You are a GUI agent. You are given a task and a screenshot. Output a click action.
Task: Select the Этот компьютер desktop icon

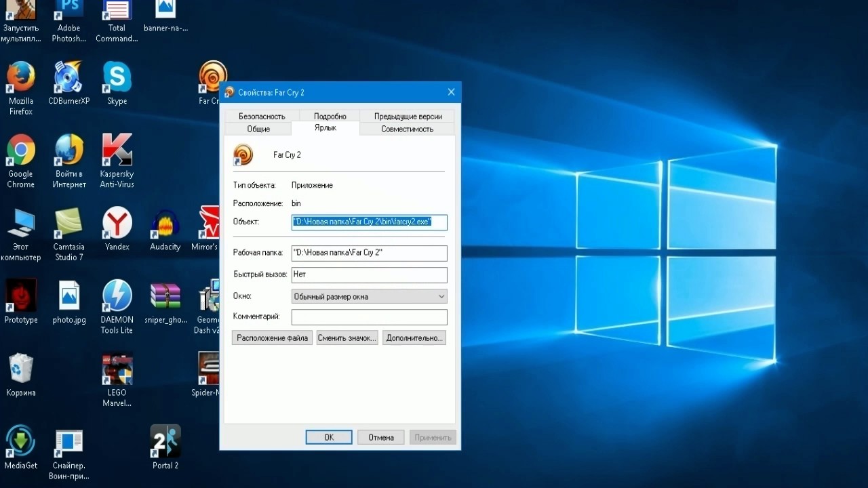coord(21,235)
